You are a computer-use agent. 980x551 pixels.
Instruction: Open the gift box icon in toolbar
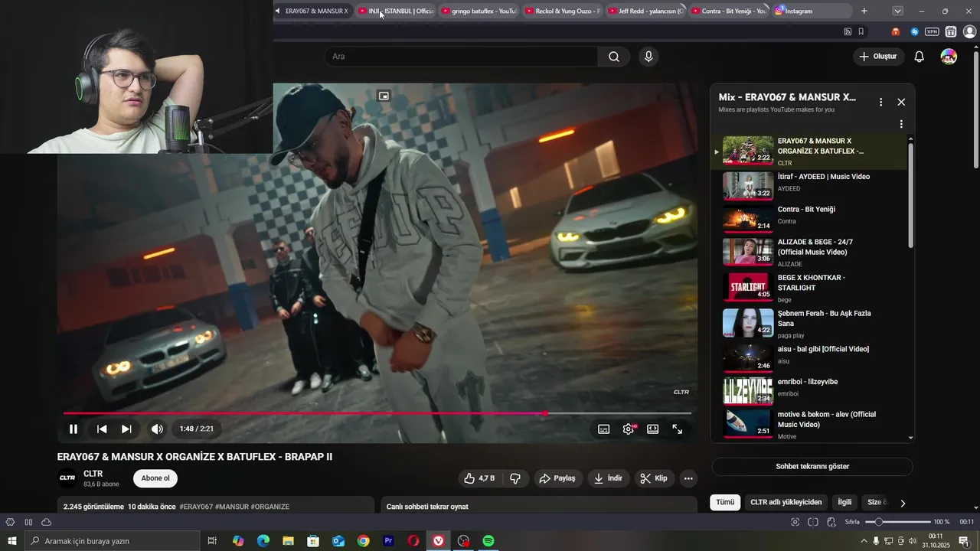coord(951,32)
